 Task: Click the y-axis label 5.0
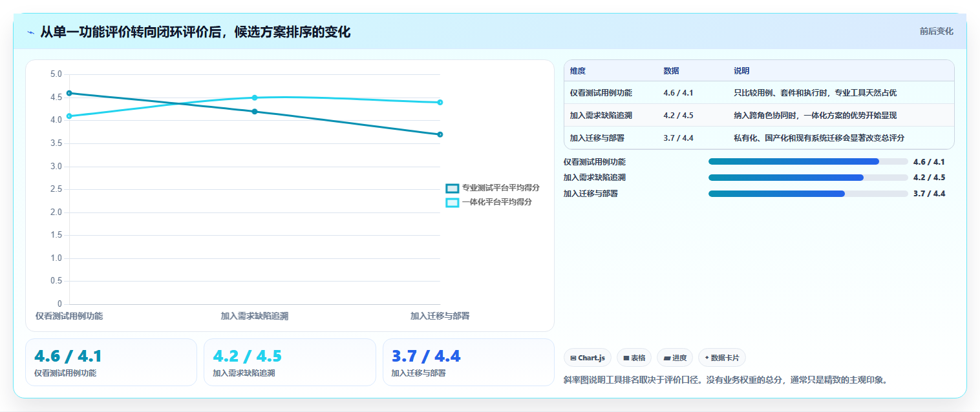coord(56,74)
